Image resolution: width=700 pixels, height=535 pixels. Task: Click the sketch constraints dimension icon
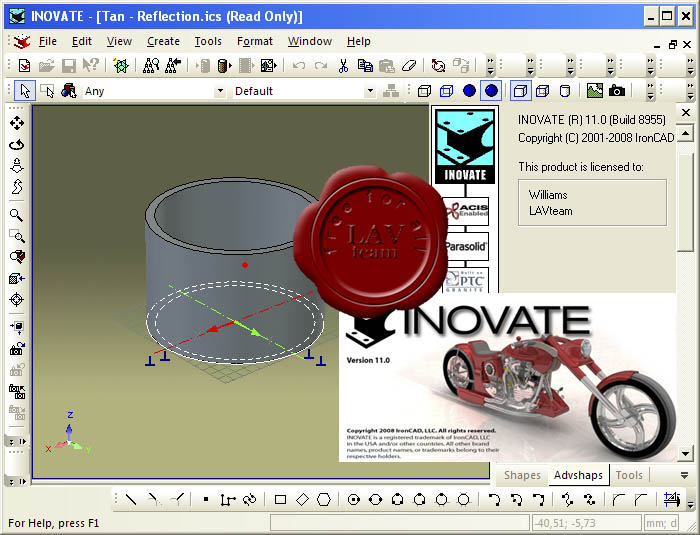pos(671,499)
